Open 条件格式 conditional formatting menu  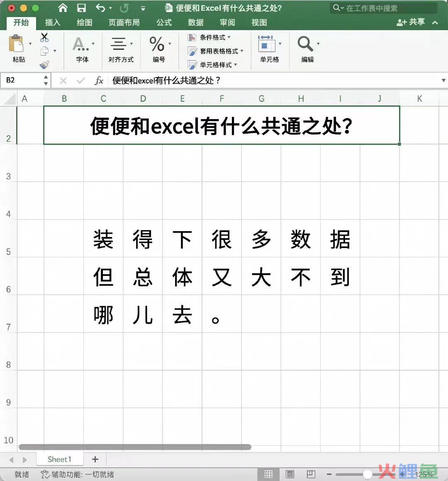tap(209, 37)
